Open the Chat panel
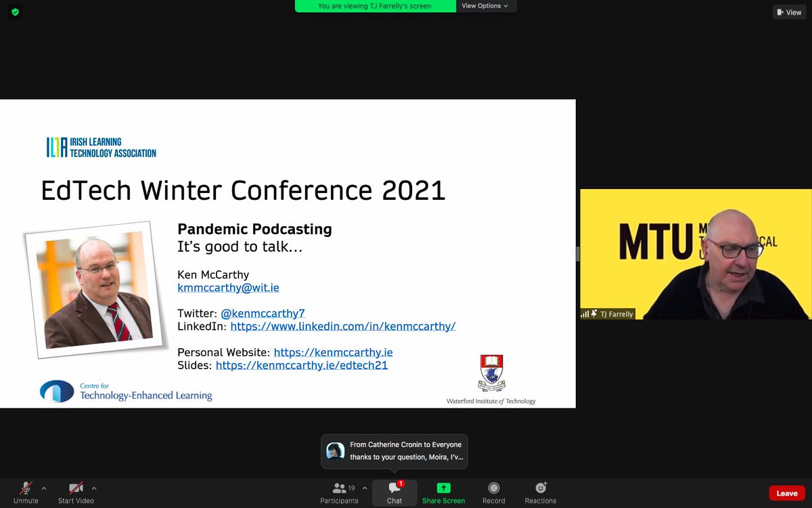Screen dimensions: 812x508 pos(394,492)
